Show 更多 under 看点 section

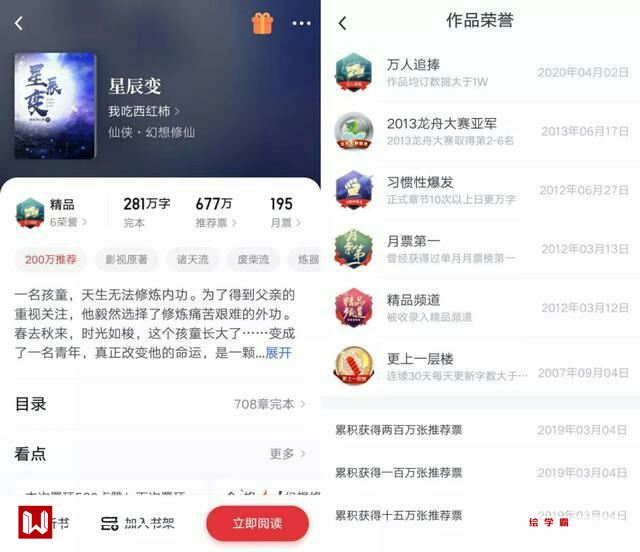point(287,454)
